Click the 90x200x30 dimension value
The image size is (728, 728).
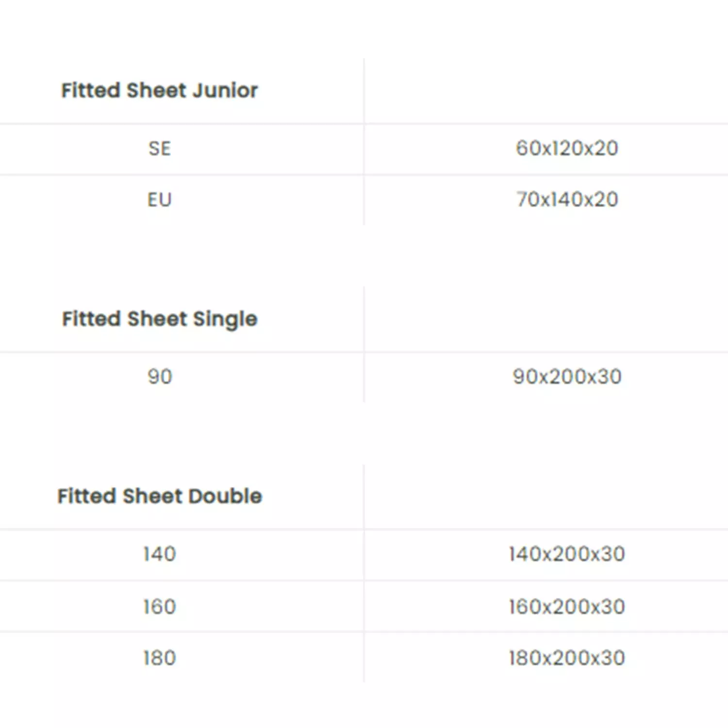[567, 377]
